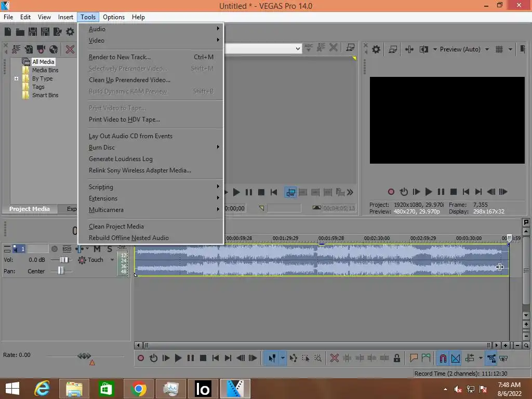Play the video preview
The height and width of the screenshot is (399, 532).
[429, 192]
